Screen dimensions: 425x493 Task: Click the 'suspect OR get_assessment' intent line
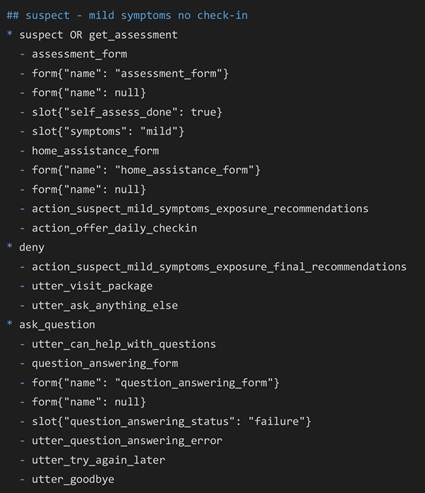(92, 35)
